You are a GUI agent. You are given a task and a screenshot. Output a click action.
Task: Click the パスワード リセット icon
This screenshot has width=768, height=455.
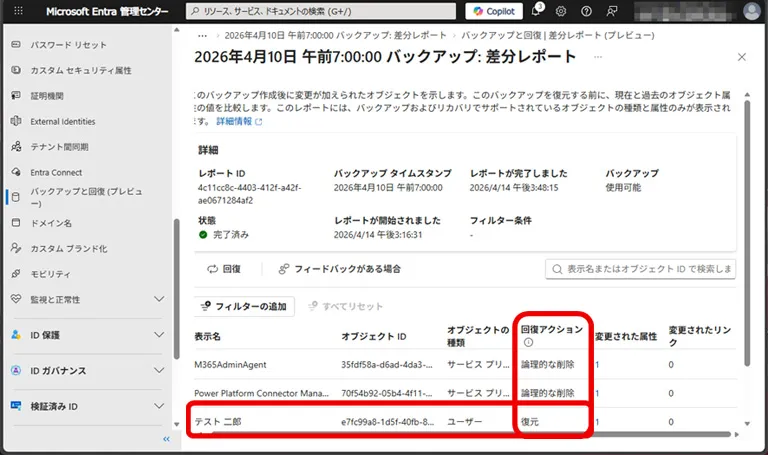pos(16,45)
